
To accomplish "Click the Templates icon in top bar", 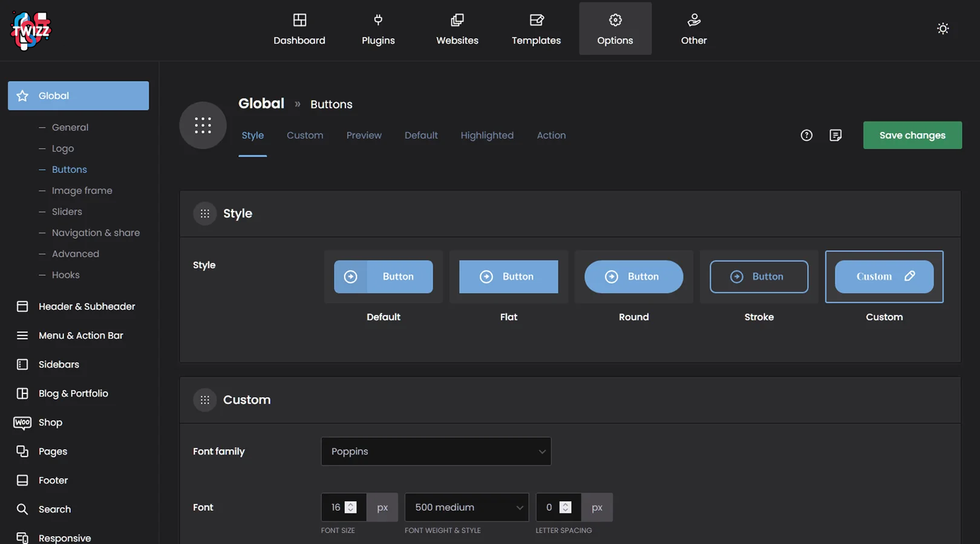I will click(536, 20).
